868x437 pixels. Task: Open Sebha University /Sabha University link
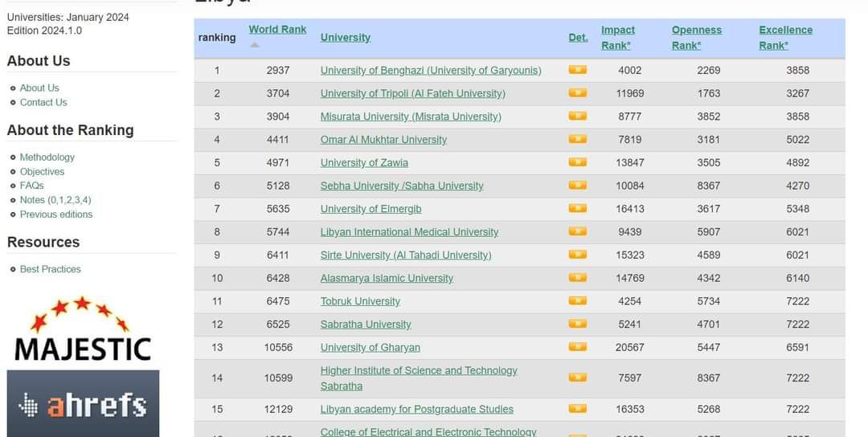click(402, 186)
